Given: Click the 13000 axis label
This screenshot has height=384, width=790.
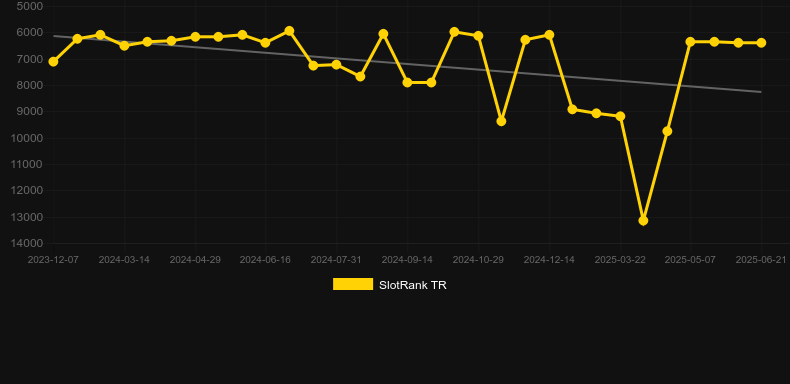Looking at the screenshot, I should (27, 217).
